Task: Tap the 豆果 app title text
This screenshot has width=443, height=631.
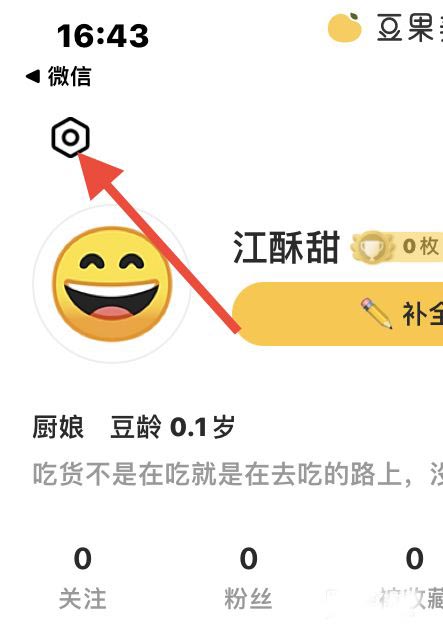Action: click(x=410, y=27)
